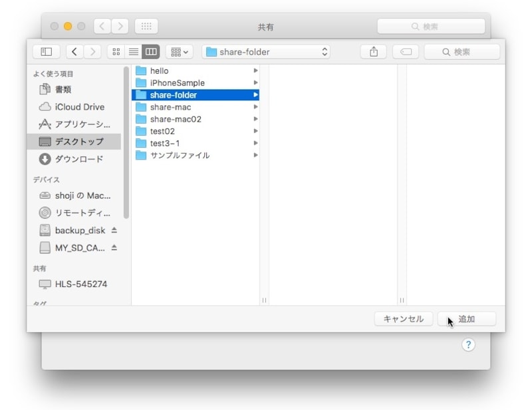Go back with the dialog's left arrow
Image resolution: width=532 pixels, height=410 pixels.
tap(74, 52)
